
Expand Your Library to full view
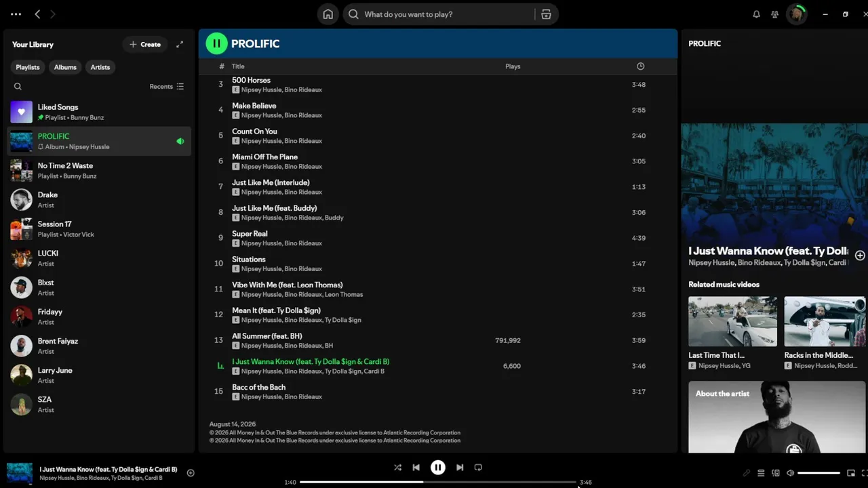[x=180, y=45]
